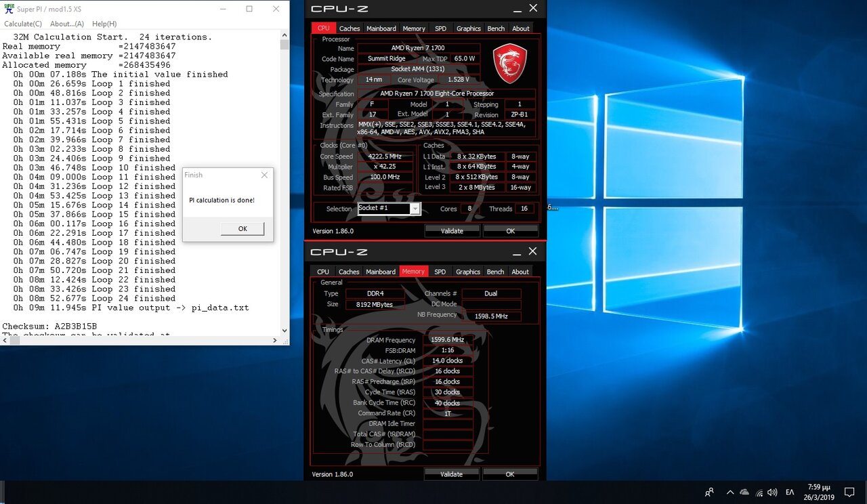Click the AMD Ryzen 7 1700 Name field
The image size is (867, 504).
(418, 48)
